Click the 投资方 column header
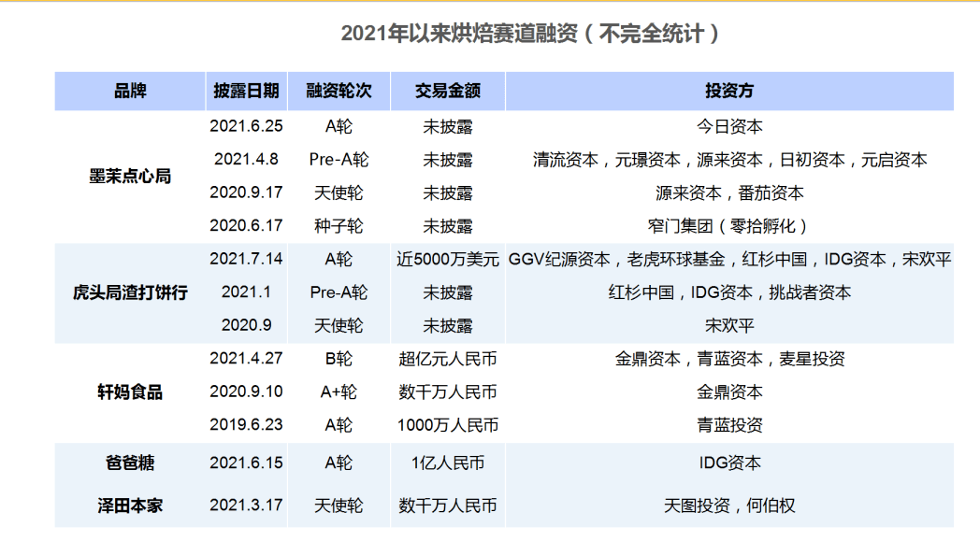 (x=729, y=91)
